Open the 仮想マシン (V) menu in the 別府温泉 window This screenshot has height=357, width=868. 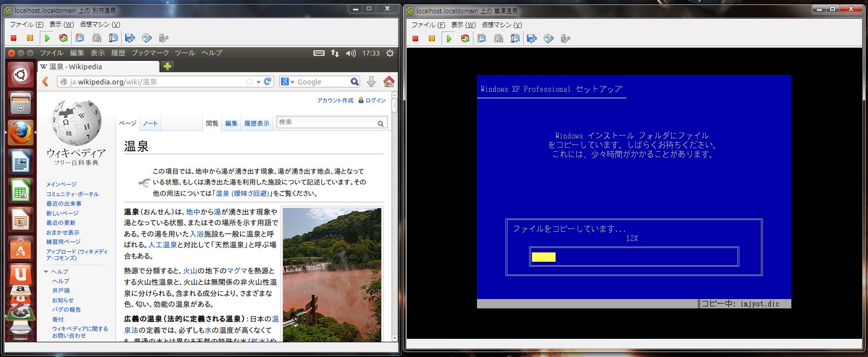[x=100, y=24]
